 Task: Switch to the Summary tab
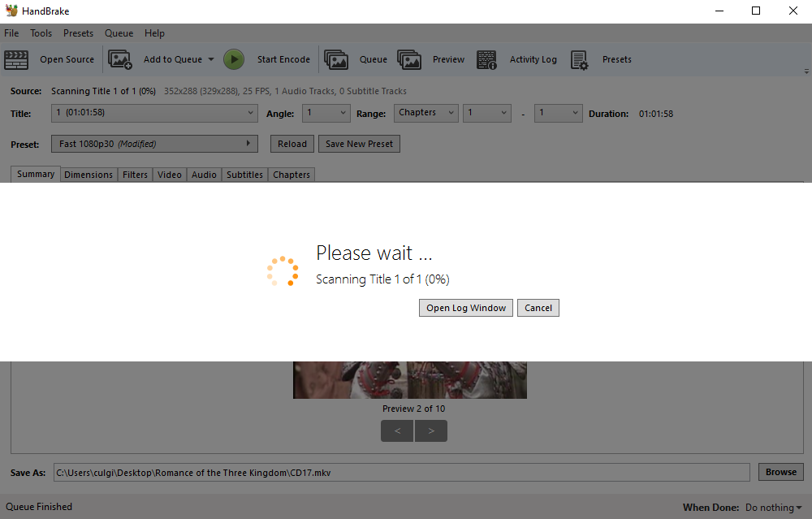36,174
